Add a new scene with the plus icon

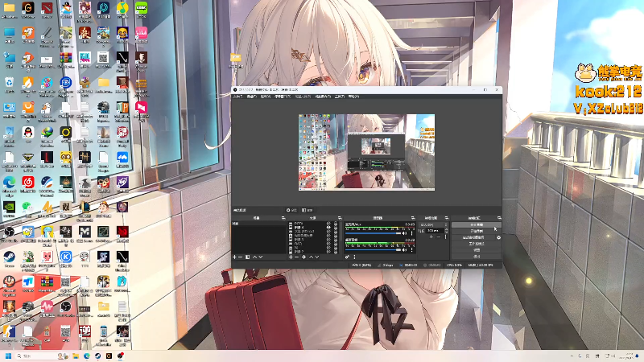pyautogui.click(x=234, y=257)
